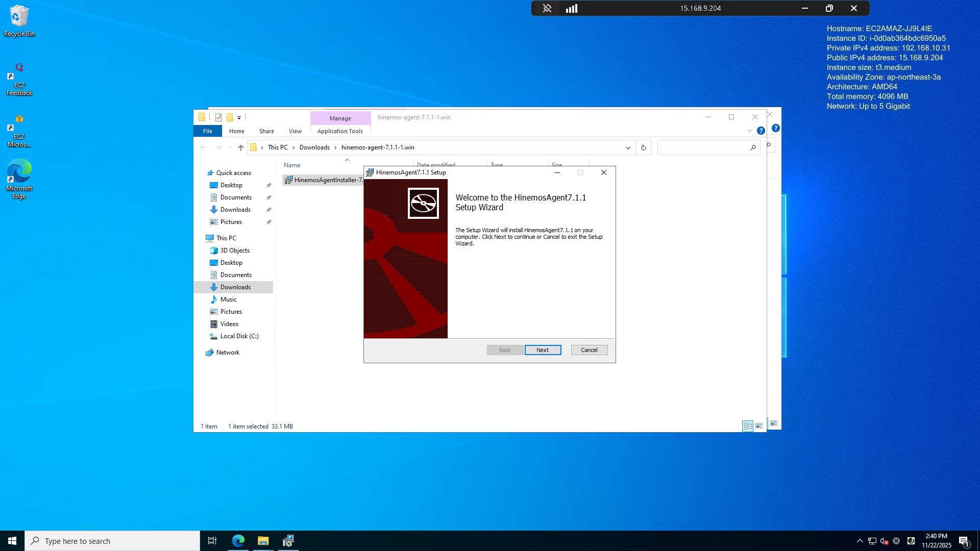Image resolution: width=980 pixels, height=551 pixels.
Task: Expand the address bar history dropdown
Action: coord(628,147)
